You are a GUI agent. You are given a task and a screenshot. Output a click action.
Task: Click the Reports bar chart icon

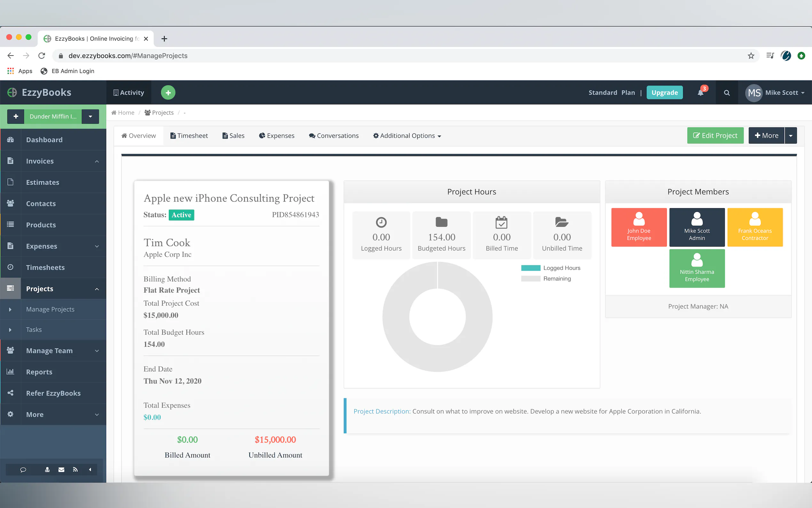[11, 372]
